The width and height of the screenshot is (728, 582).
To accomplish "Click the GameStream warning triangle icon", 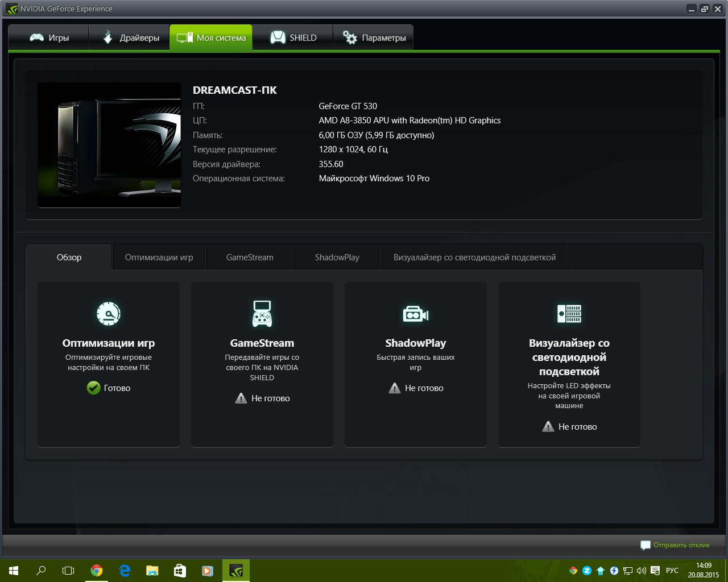I will click(241, 398).
